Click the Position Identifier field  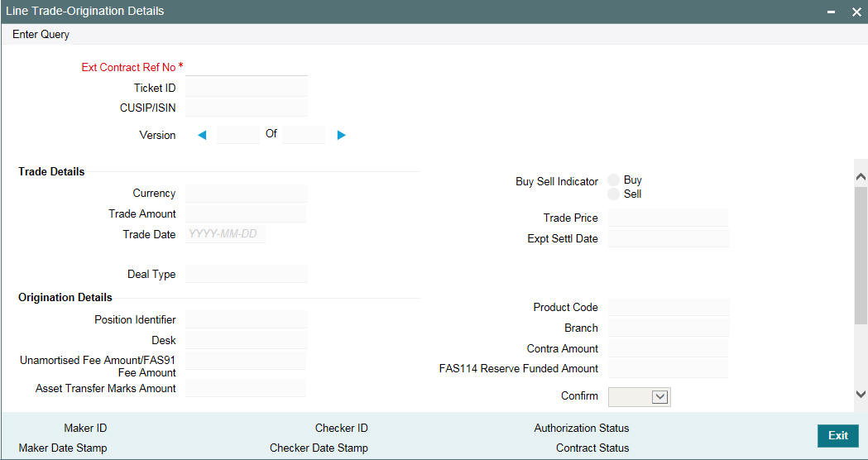coord(246,319)
